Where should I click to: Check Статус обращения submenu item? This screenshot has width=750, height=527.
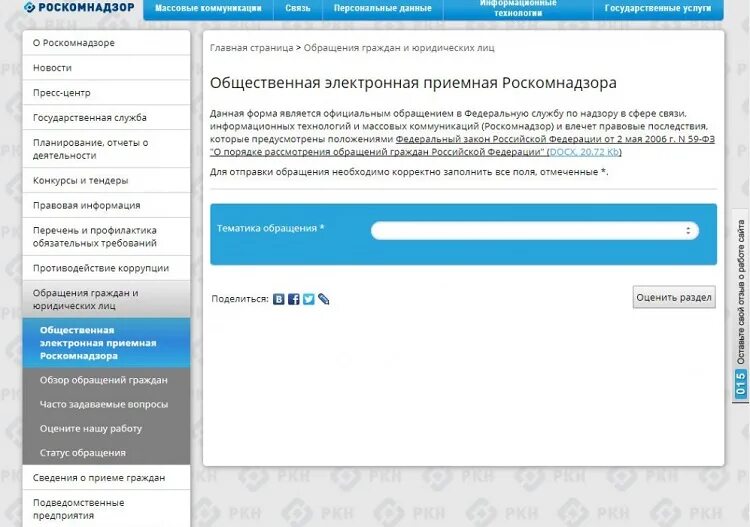click(x=106, y=453)
